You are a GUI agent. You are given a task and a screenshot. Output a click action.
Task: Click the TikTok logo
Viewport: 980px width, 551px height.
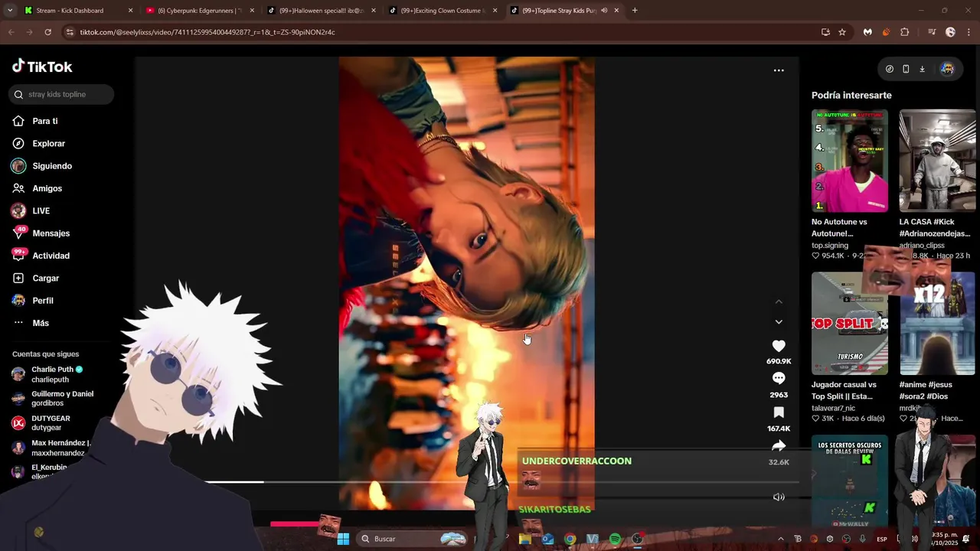(x=42, y=67)
